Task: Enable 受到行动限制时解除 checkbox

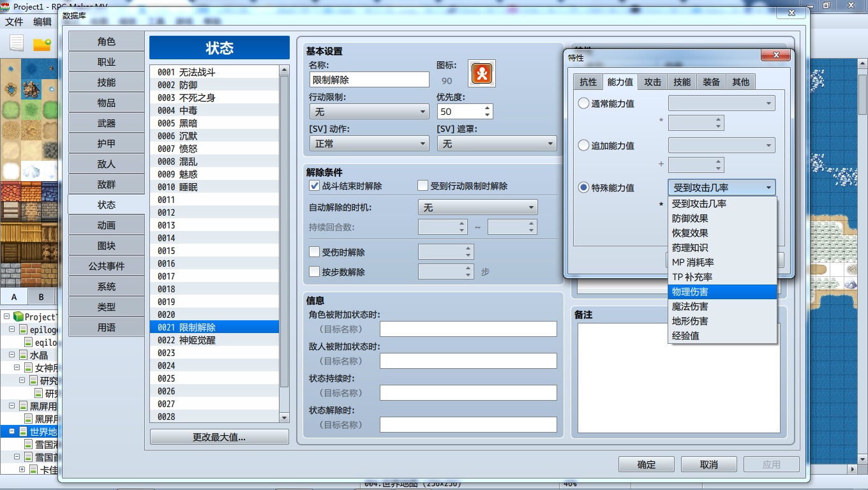Action: tap(423, 186)
